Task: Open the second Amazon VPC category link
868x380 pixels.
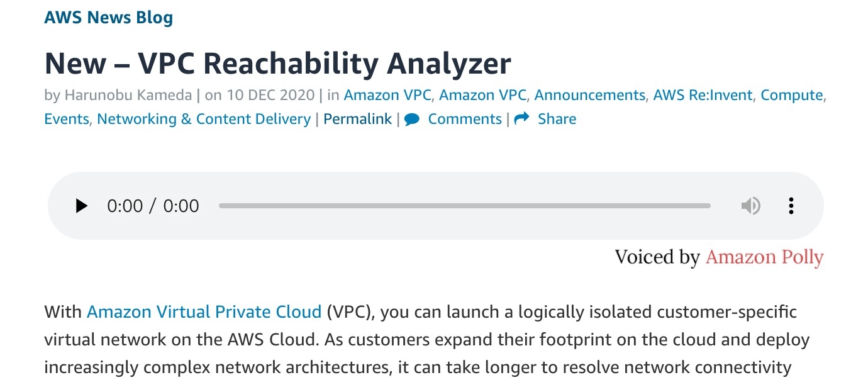Action: point(482,95)
